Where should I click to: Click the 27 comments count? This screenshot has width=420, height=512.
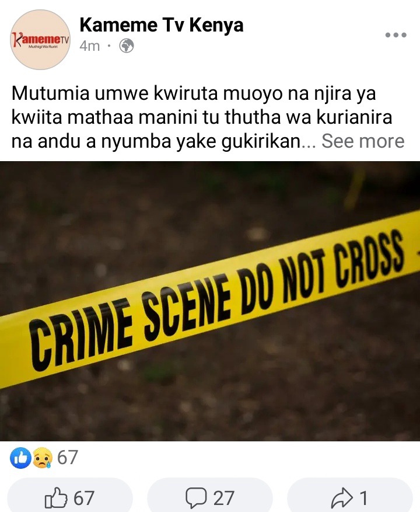pyautogui.click(x=224, y=498)
